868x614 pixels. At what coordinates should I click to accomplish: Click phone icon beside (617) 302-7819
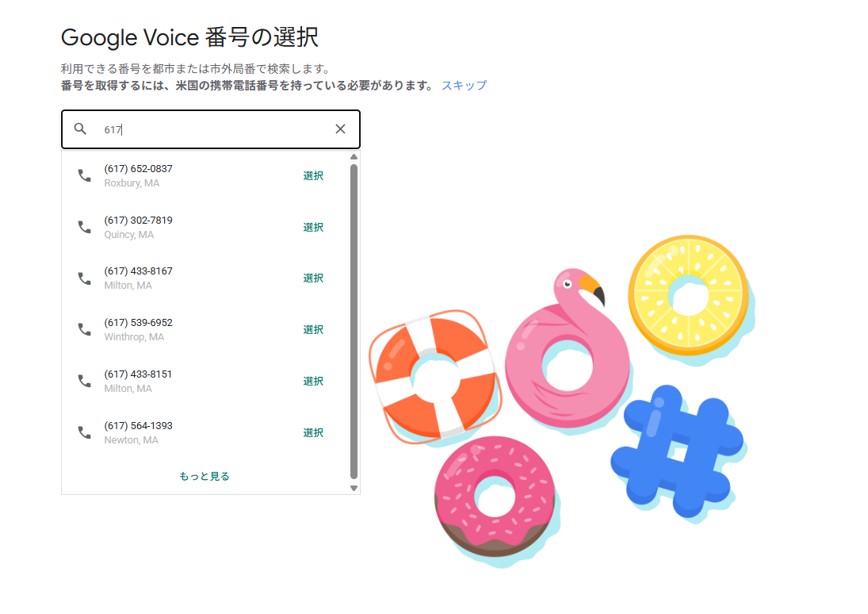coord(84,227)
